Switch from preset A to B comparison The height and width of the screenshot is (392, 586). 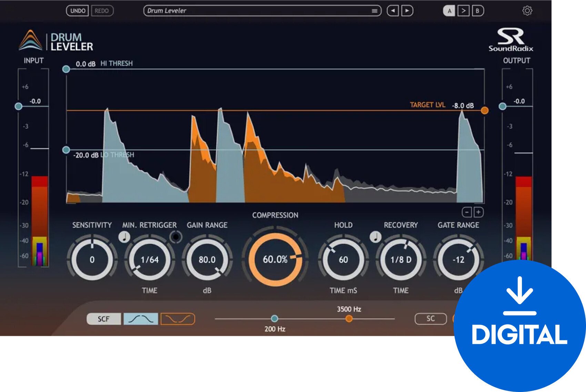464,11
